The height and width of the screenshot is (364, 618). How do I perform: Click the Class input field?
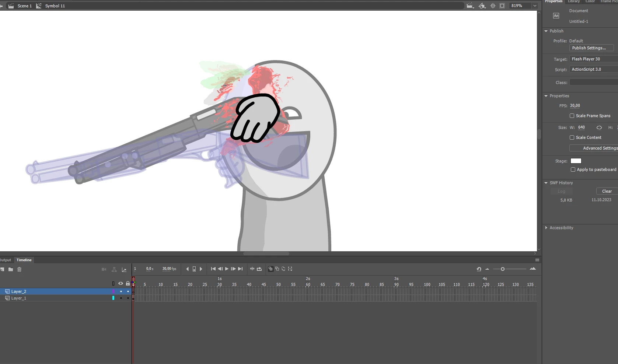pos(594,83)
